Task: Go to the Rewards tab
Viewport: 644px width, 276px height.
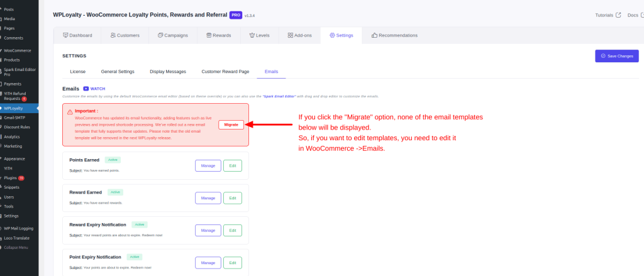Action: click(218, 35)
